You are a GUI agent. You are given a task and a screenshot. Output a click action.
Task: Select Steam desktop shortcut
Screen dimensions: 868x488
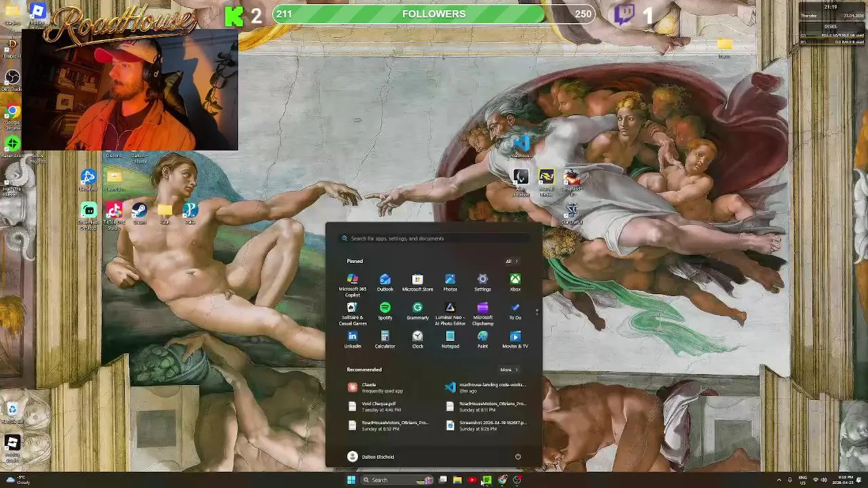tap(139, 213)
